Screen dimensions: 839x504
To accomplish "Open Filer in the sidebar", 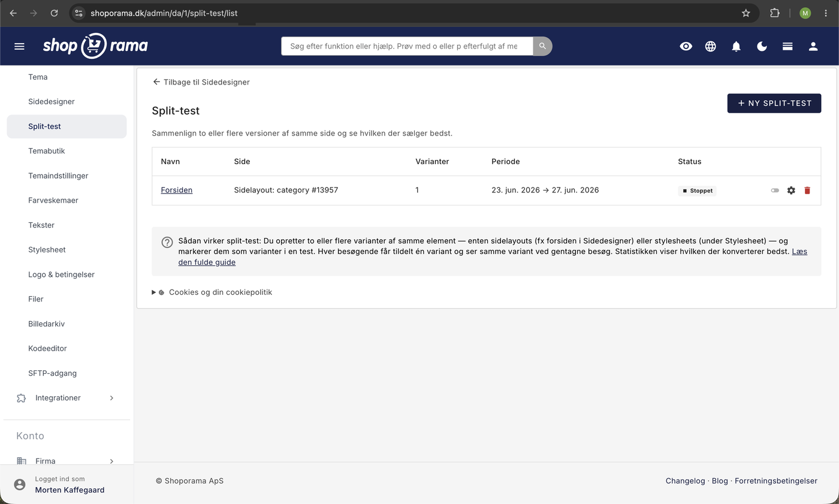I will point(36,299).
